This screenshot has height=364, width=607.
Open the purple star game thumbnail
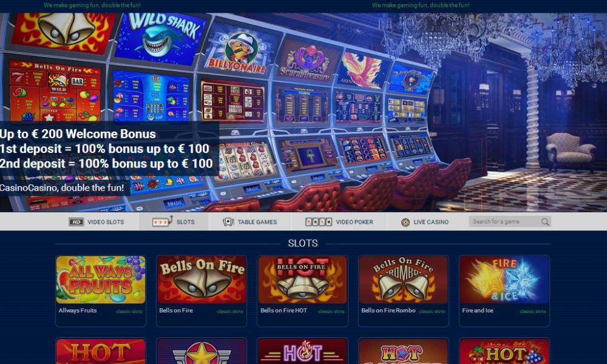[202, 351]
